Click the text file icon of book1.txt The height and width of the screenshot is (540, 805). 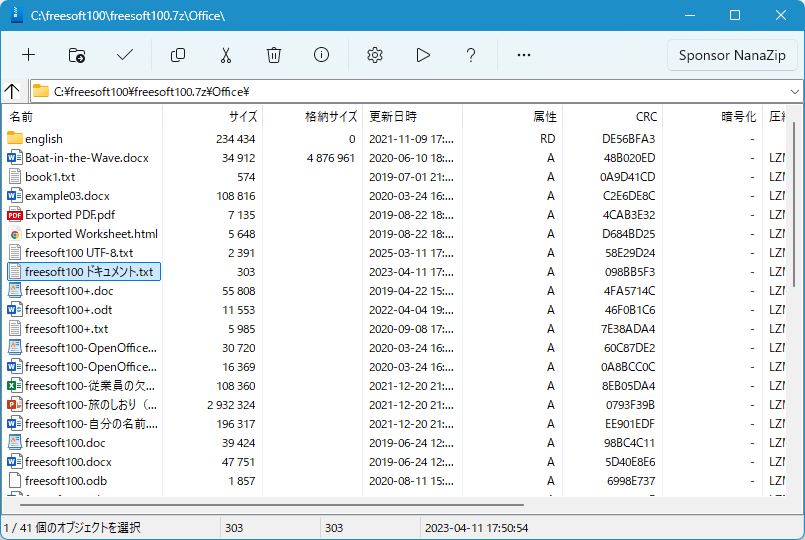point(15,177)
